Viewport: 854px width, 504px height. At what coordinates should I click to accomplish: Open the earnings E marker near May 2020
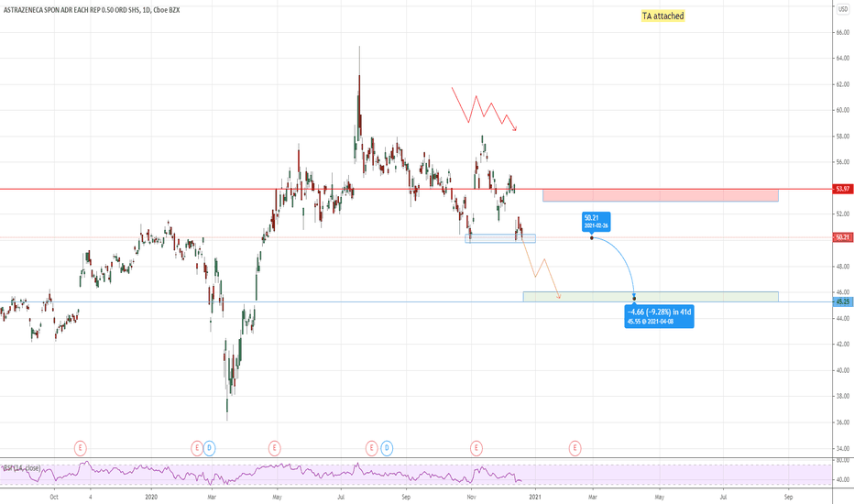274,448
